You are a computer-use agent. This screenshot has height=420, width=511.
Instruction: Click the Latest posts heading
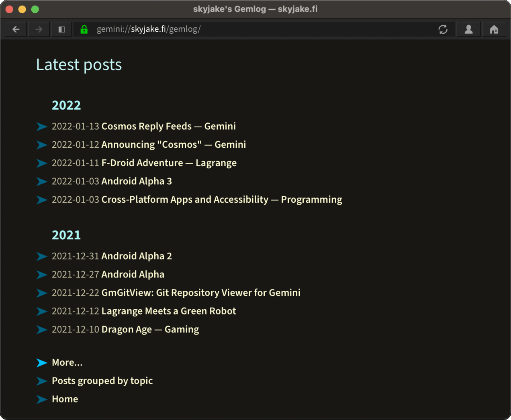(x=79, y=65)
